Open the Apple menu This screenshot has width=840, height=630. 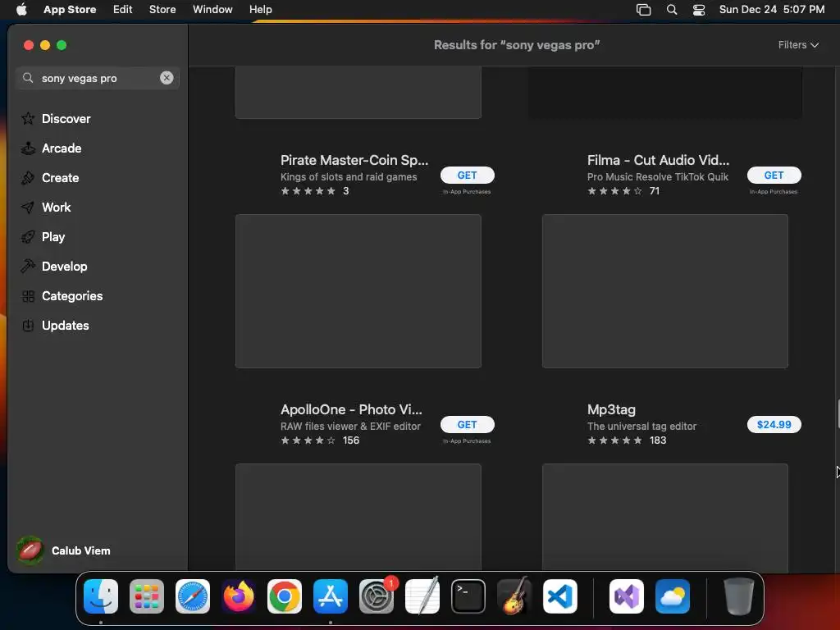(21, 9)
